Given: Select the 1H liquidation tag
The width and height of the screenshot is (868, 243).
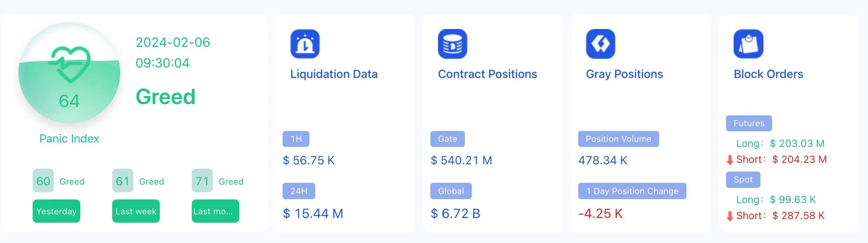Looking at the screenshot, I should (x=296, y=139).
